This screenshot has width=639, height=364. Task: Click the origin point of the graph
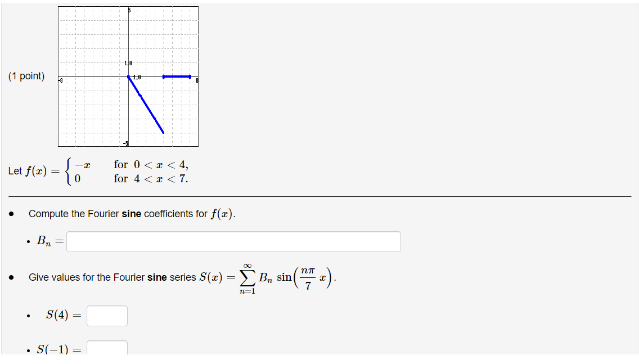coord(129,75)
